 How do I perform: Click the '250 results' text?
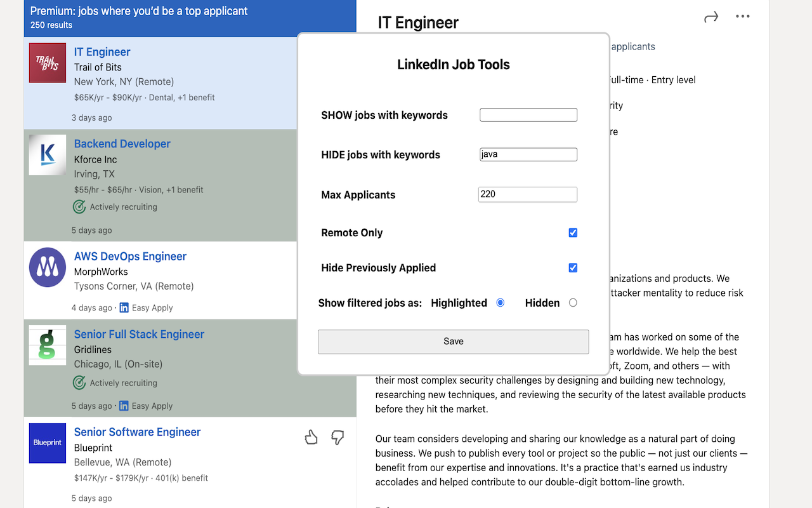click(51, 25)
